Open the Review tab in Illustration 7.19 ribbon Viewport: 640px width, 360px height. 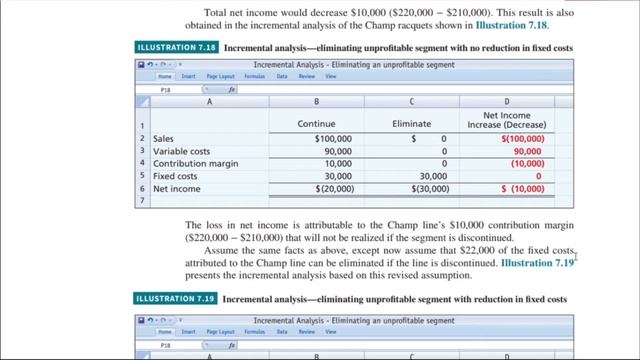307,332
